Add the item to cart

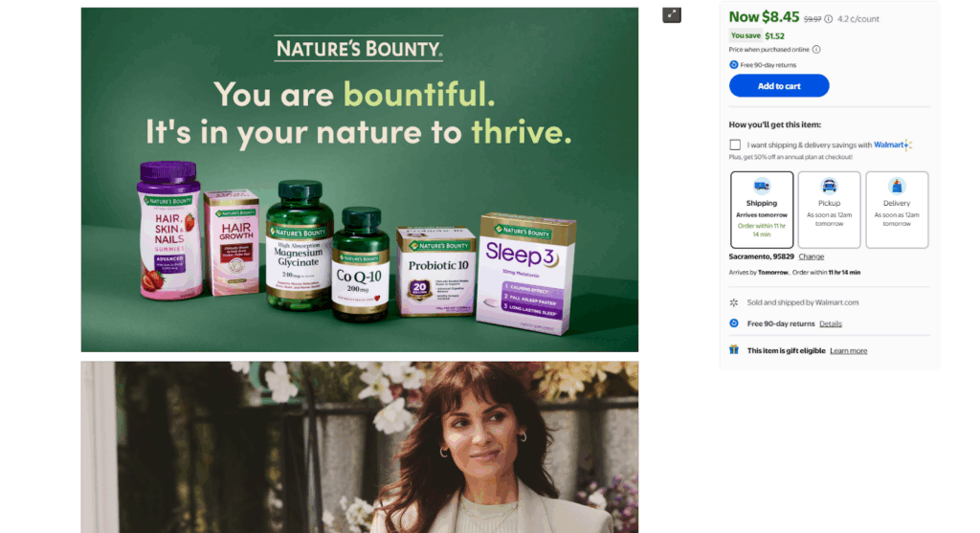coord(779,85)
